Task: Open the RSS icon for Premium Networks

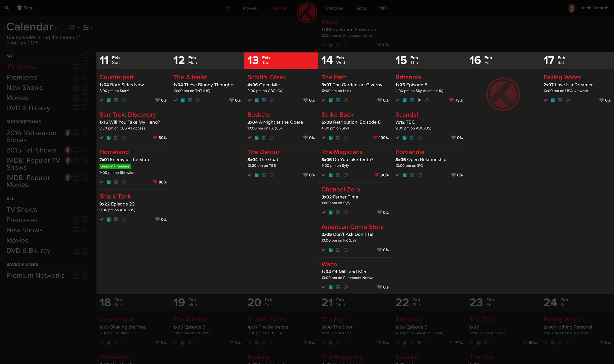Action: coord(86,275)
